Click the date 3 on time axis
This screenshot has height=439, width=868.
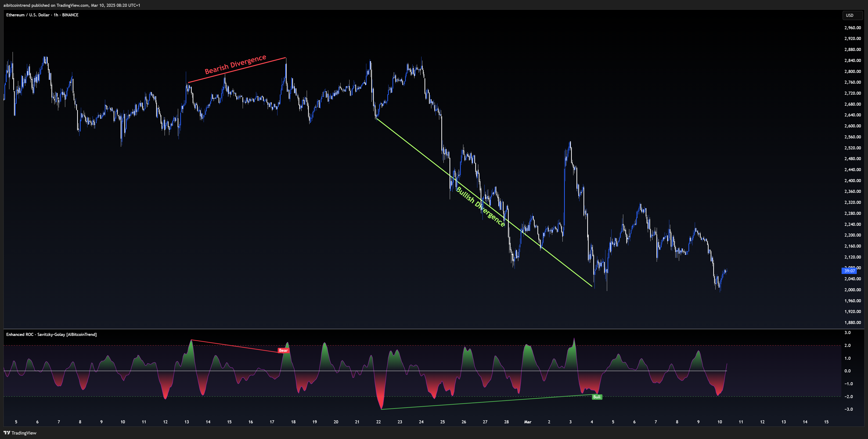coord(570,422)
